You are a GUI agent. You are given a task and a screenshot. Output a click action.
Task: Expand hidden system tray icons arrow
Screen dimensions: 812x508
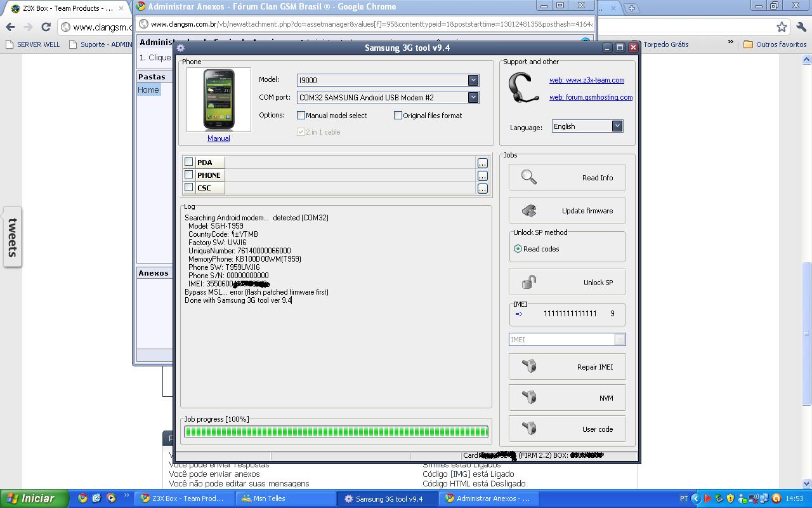pyautogui.click(x=696, y=498)
